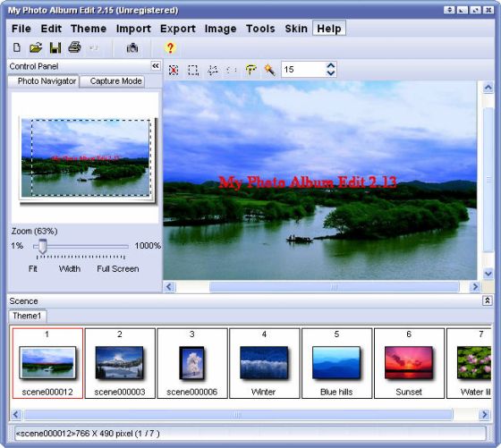Click the grayed undo icon
This screenshot has width=501, height=448.
coord(94,48)
